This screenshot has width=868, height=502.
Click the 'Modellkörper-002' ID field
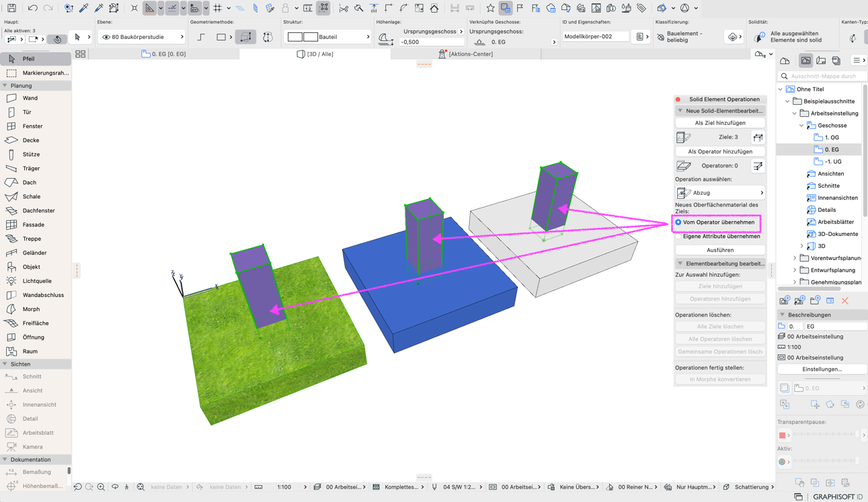pyautogui.click(x=595, y=37)
